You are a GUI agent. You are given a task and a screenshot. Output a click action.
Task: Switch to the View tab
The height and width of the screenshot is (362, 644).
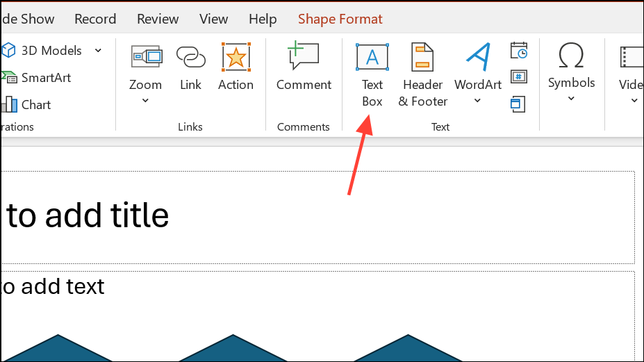[213, 19]
